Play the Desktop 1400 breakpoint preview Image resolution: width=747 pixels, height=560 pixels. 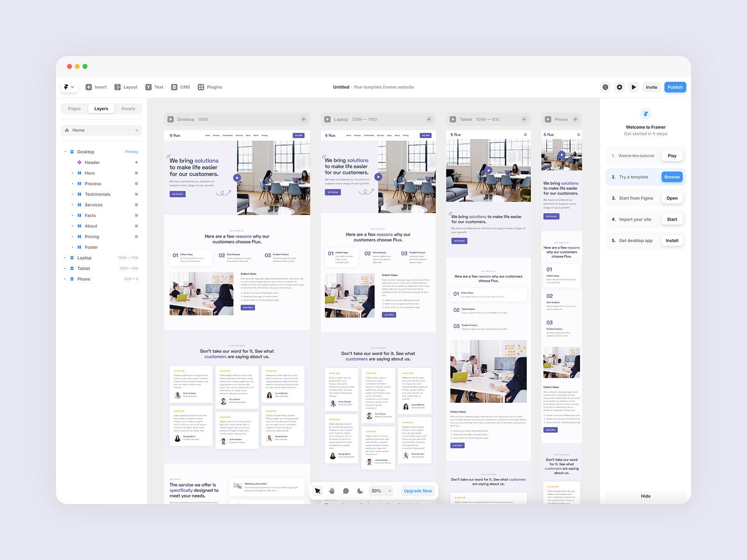[x=170, y=119]
